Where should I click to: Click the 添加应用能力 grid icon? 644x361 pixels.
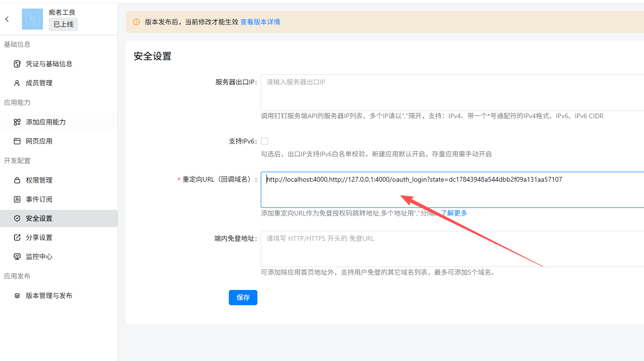click(x=17, y=122)
